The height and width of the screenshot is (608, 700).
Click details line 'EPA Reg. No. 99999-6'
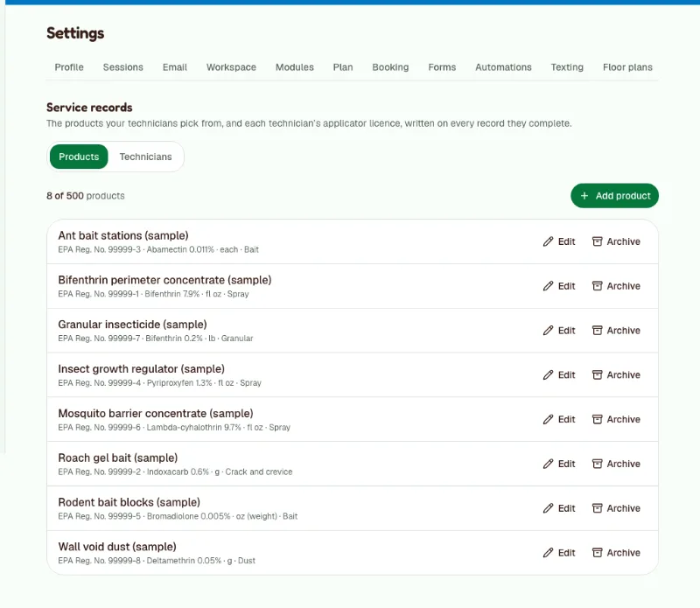174,427
